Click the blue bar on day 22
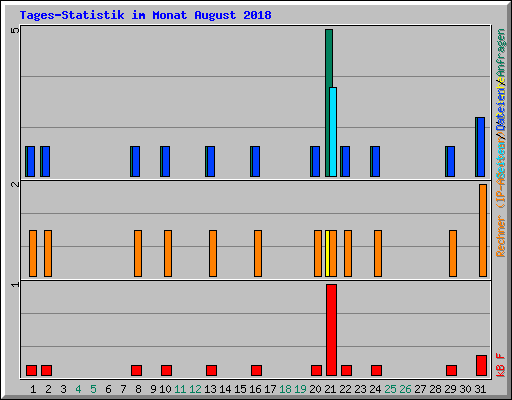The height and width of the screenshot is (400, 512). (x=346, y=161)
